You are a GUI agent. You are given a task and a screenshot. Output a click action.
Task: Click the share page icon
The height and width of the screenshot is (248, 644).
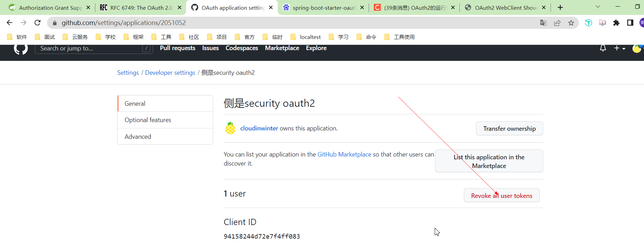pos(557,23)
